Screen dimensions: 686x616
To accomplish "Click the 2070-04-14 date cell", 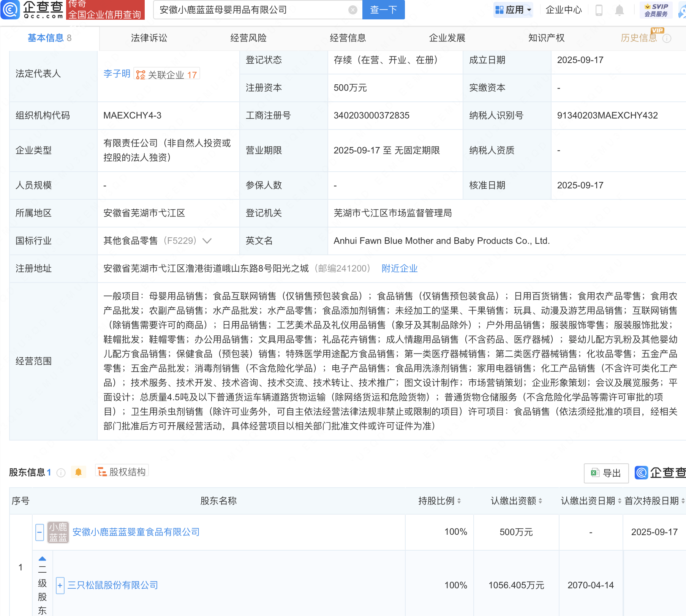I will pos(591,585).
